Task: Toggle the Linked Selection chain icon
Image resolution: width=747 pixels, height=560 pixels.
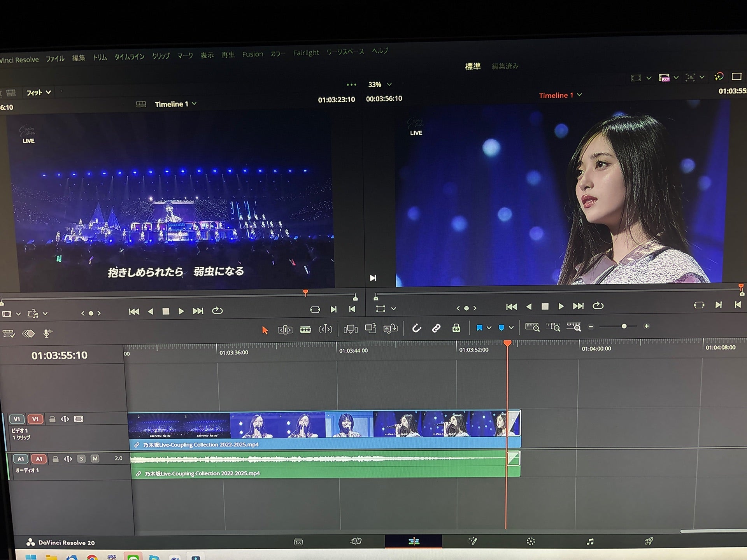Action: tap(436, 328)
